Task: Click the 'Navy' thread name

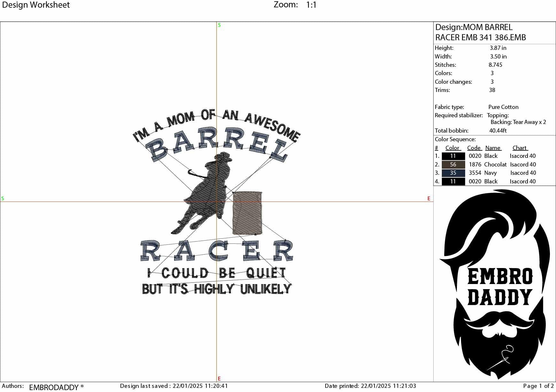Action: 490,173
